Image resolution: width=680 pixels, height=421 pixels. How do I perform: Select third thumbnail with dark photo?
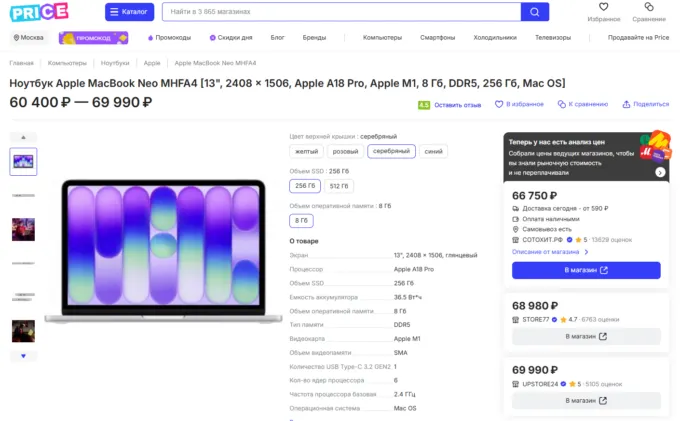tap(23, 229)
